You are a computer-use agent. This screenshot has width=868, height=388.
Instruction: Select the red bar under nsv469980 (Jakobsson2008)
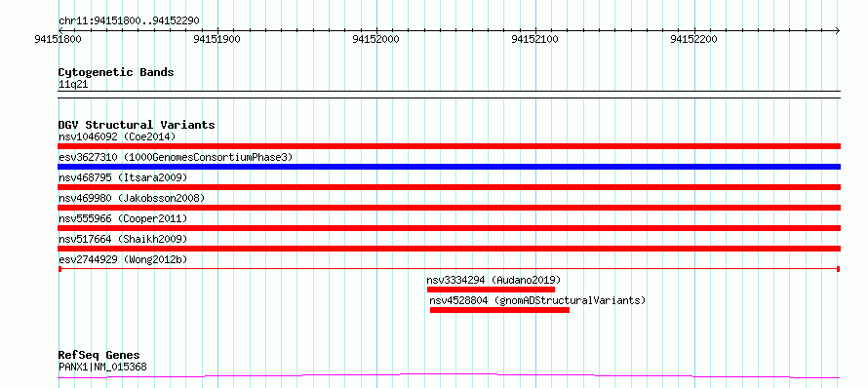click(449, 208)
